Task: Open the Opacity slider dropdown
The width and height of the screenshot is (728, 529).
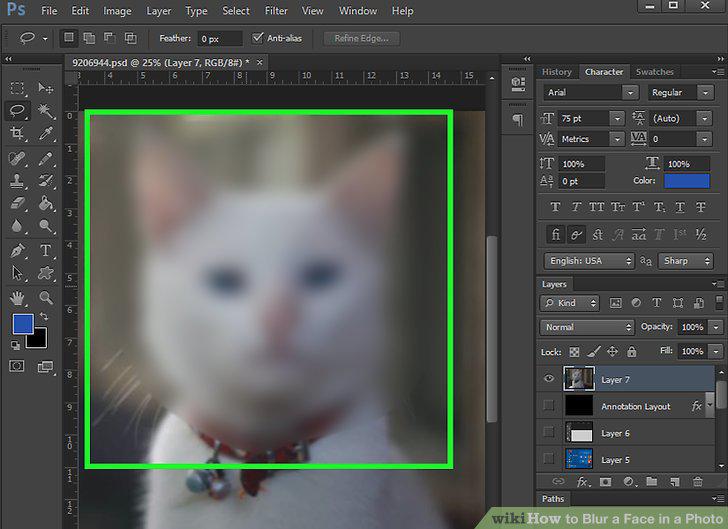Action: [x=716, y=327]
